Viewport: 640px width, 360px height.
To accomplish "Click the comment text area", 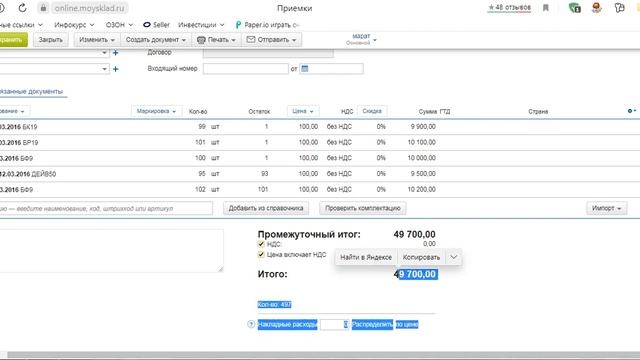I will coord(111,250).
